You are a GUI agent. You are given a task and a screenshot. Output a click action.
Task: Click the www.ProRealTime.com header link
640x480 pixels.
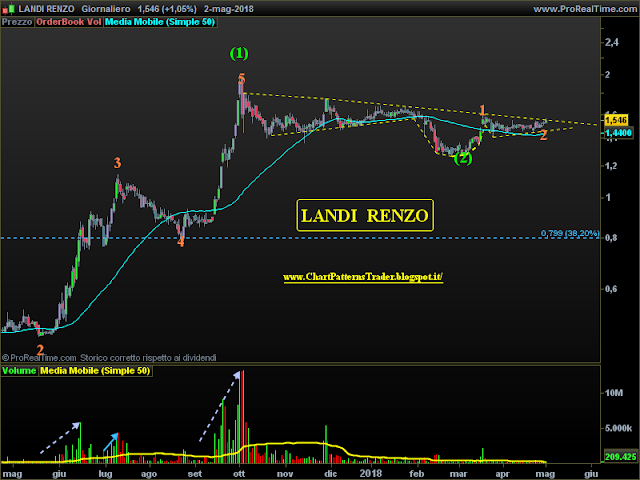[x=587, y=9]
